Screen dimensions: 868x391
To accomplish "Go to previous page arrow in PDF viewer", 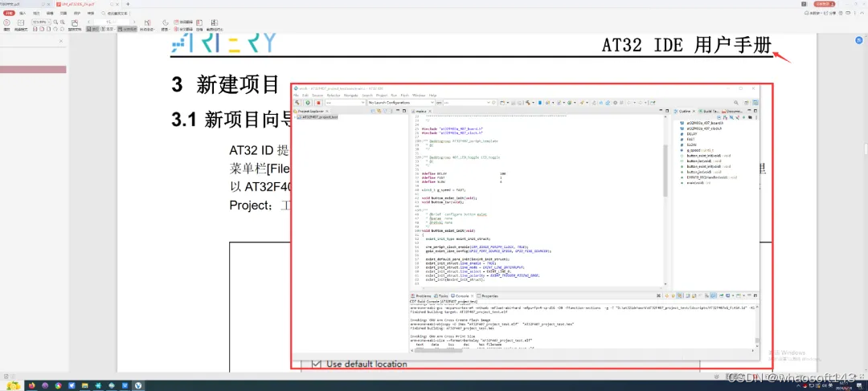I will [88, 22].
